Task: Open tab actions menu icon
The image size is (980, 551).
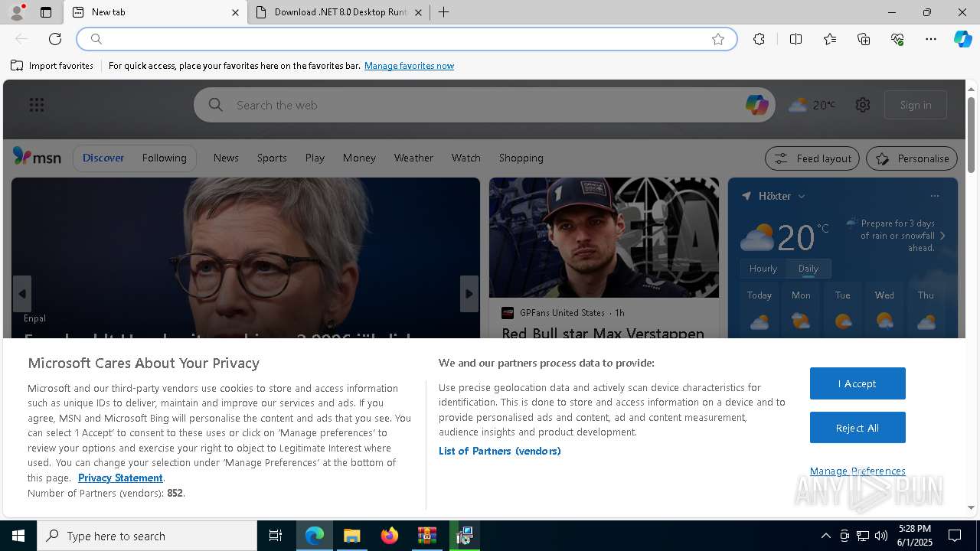Action: [x=46, y=12]
